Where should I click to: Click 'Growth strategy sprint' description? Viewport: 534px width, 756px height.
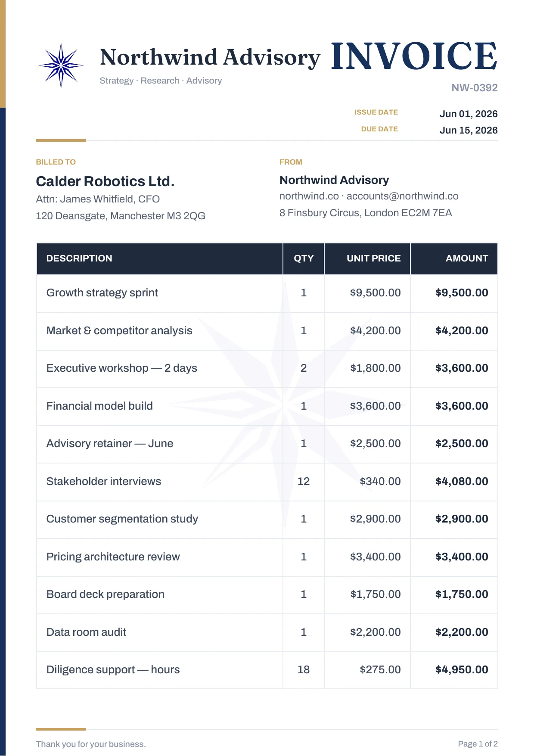pos(102,293)
